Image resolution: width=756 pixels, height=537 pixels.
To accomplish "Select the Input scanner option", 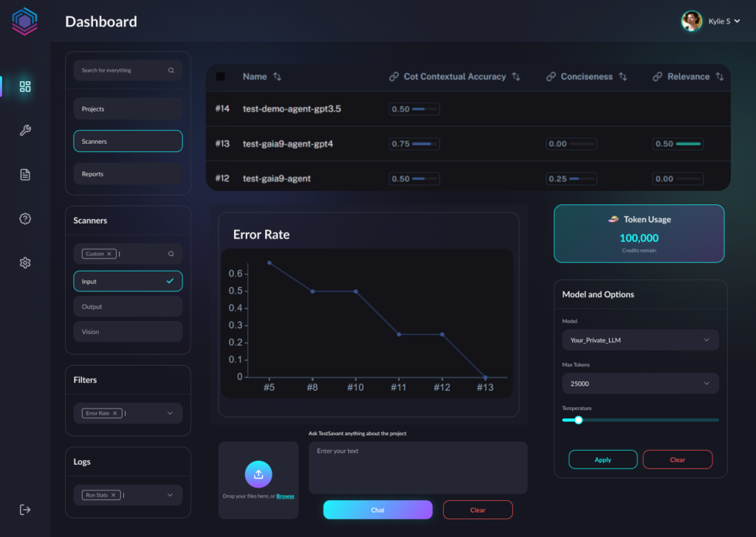I will click(128, 281).
